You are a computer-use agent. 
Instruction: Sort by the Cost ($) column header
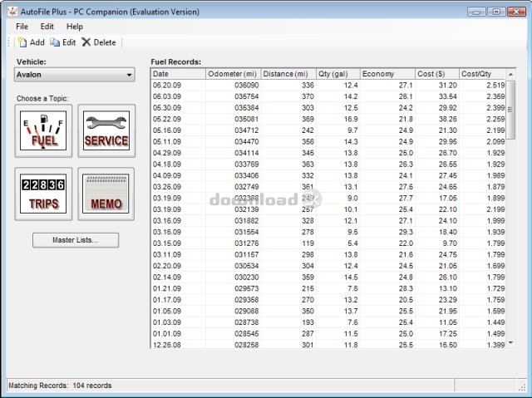(x=437, y=74)
